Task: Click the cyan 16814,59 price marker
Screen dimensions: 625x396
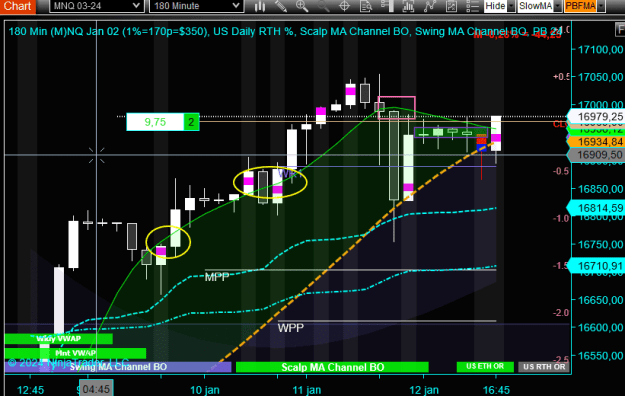Action: pos(596,208)
